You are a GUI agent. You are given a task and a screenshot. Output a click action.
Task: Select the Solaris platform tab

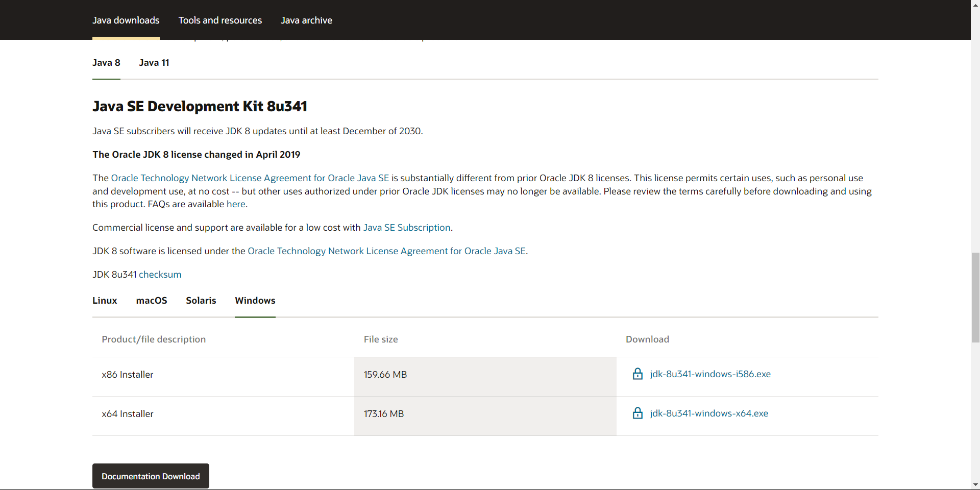point(201,301)
